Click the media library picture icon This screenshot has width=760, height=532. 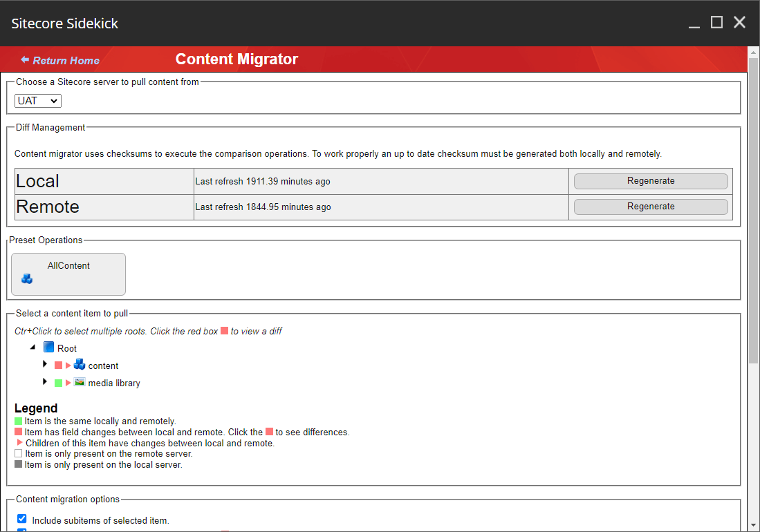coord(80,382)
